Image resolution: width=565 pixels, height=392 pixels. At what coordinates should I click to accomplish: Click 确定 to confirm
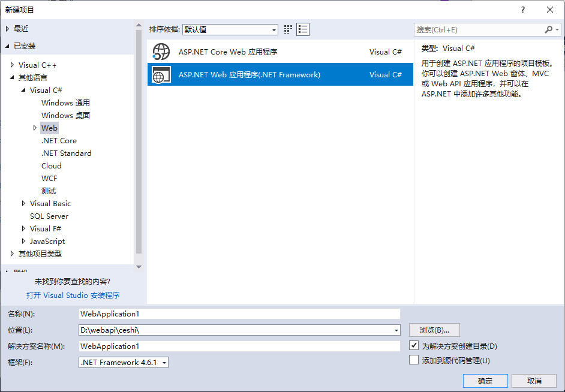click(x=485, y=381)
